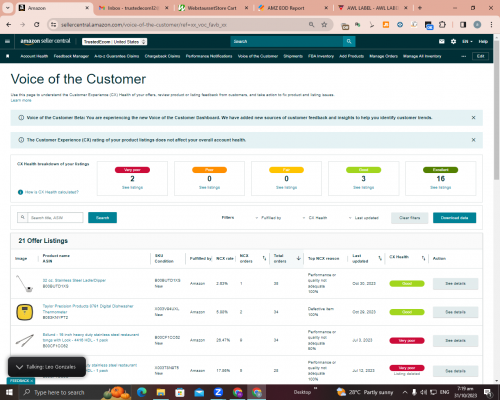500x400 pixels.
Task: Open the EN language dropdown
Action: tap(467, 42)
